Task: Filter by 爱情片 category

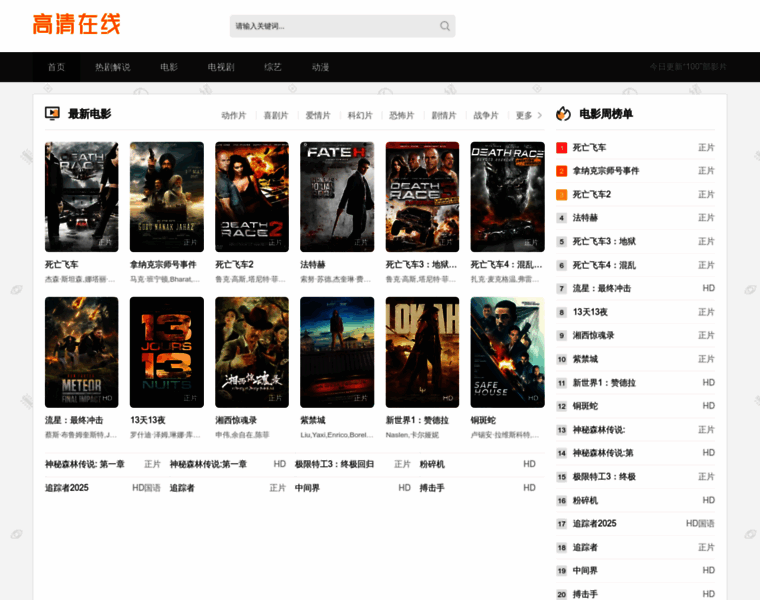Action: [x=317, y=115]
